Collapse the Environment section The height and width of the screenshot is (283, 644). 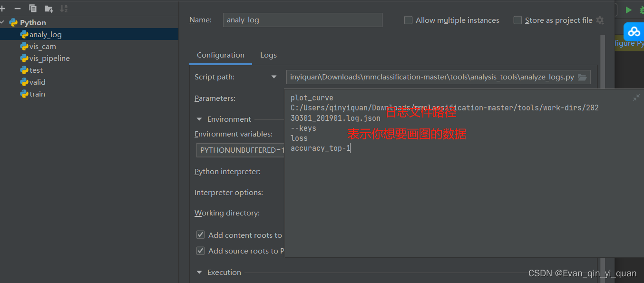coord(199,119)
